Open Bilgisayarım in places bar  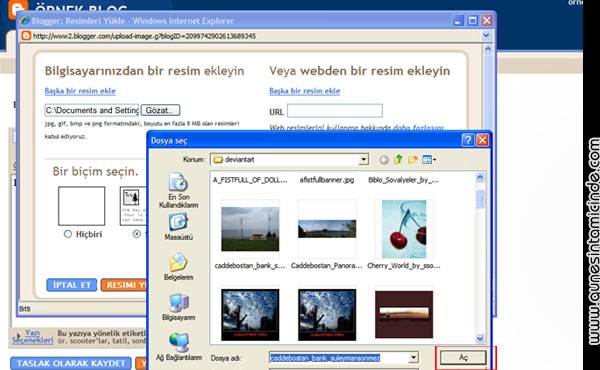click(178, 307)
